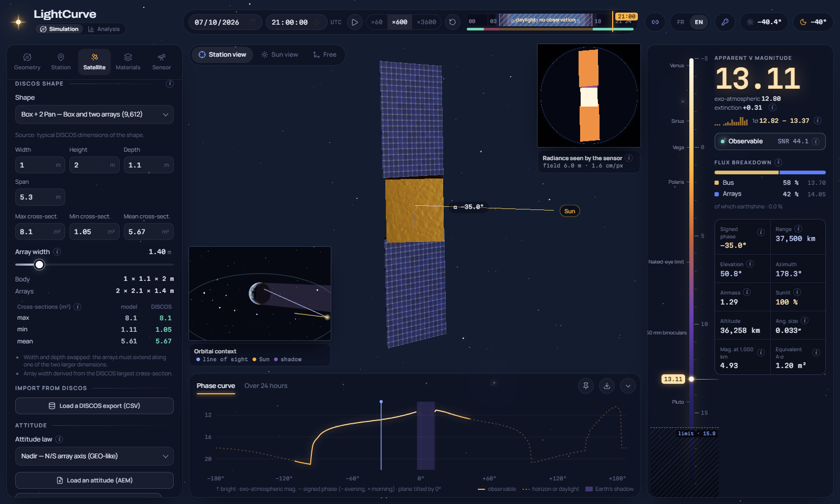Show info for Attitude law
Image resolution: width=840 pixels, height=504 pixels.
click(59, 439)
